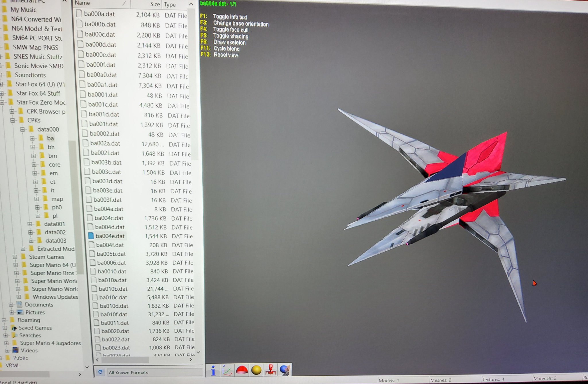Screen dimensions: 588x384
Task: Sort files by the Name column header
Action: point(83,3)
